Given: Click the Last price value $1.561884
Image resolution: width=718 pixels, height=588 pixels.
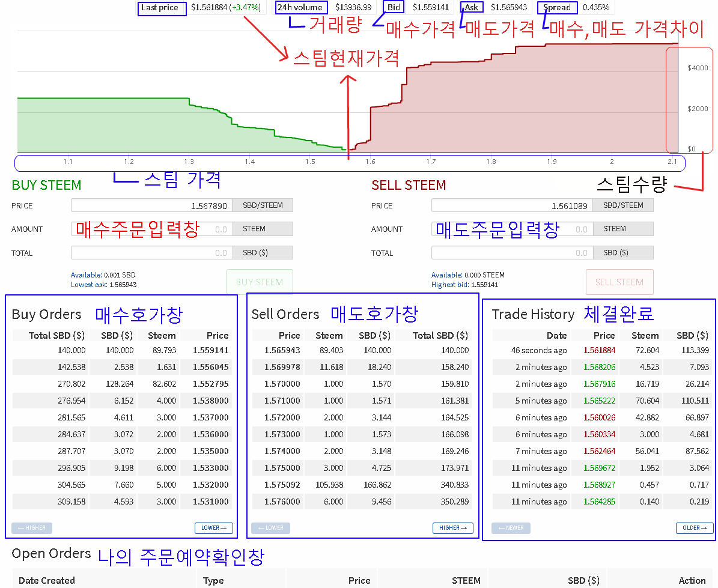Looking at the screenshot, I should point(209,7).
